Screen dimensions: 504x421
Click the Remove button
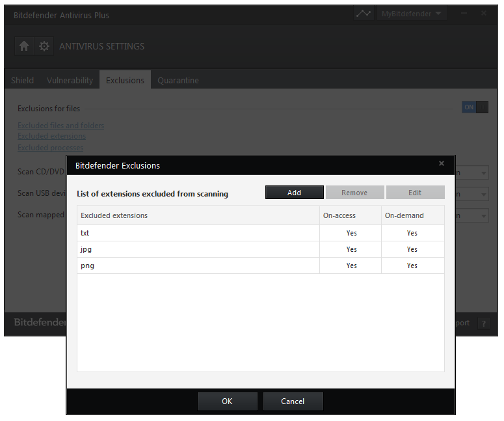[x=354, y=193]
